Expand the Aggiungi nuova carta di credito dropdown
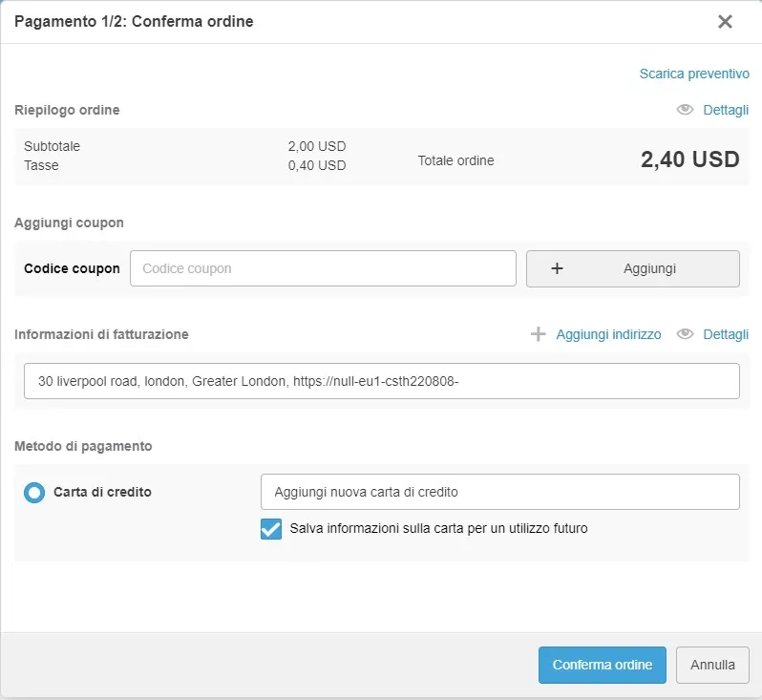This screenshot has width=762, height=700. (499, 492)
